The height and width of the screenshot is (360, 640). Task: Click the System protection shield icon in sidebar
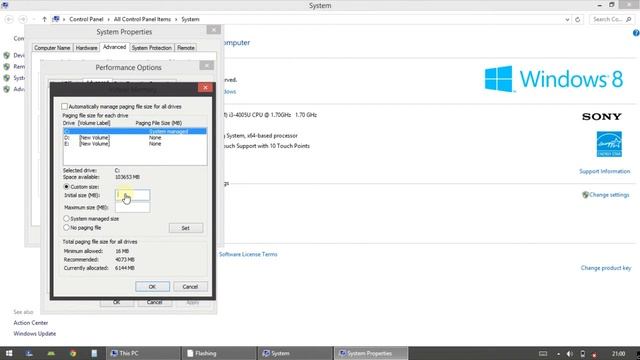click(x=7, y=78)
